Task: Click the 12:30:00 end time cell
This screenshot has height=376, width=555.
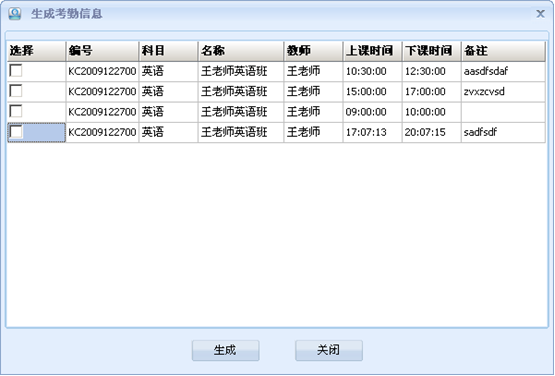Action: (432, 72)
